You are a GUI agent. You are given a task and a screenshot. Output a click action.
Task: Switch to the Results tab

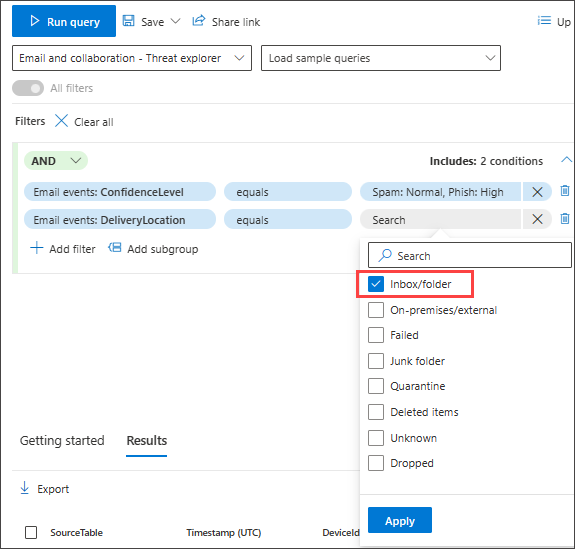(146, 440)
